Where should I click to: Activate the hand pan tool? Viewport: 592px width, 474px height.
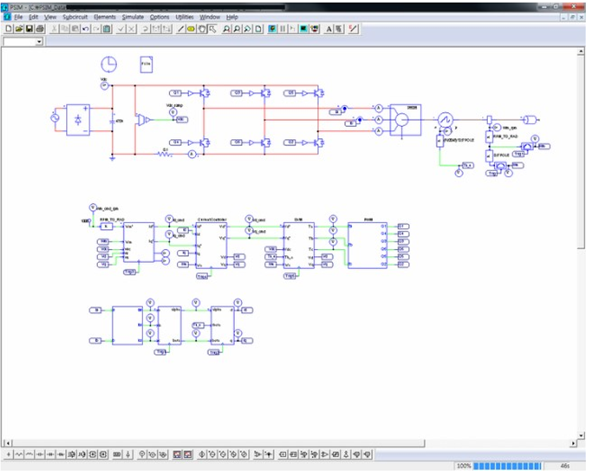point(202,29)
